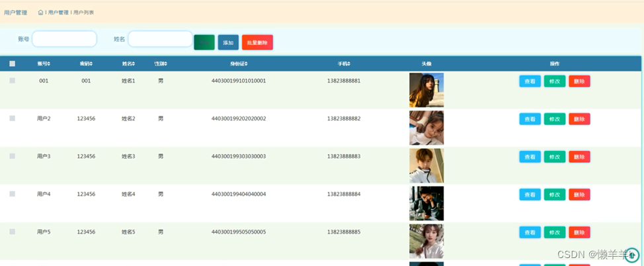644x266 pixels.
Task: Click the 用户5 account cell
Action: (44, 232)
